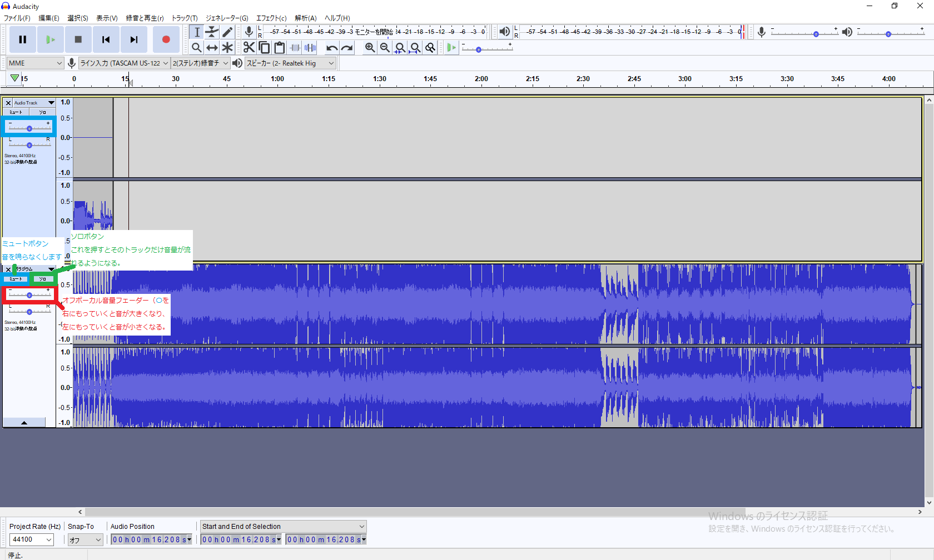Toggle ミュート on the second track
The image size is (934, 560).
[16, 279]
